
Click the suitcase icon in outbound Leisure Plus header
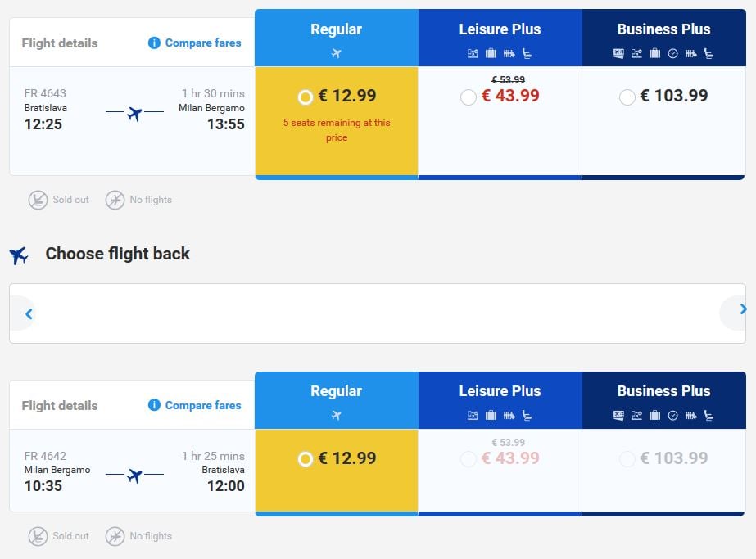coord(491,53)
